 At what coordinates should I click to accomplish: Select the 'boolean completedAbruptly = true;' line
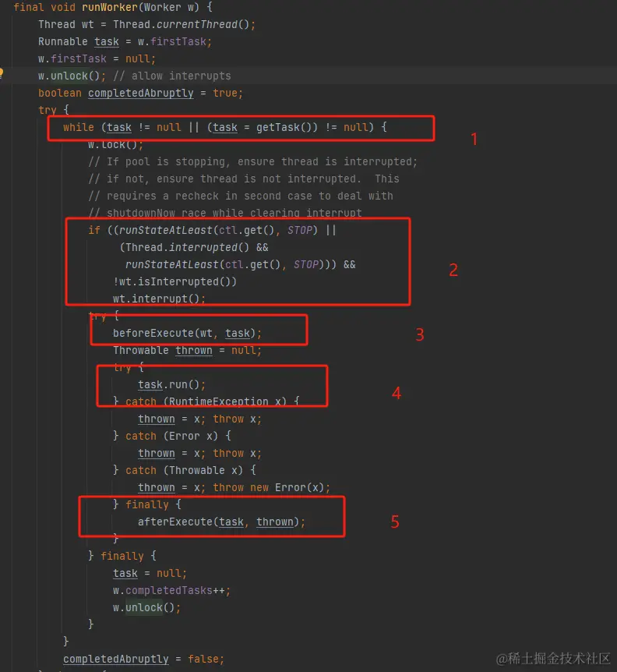click(140, 93)
